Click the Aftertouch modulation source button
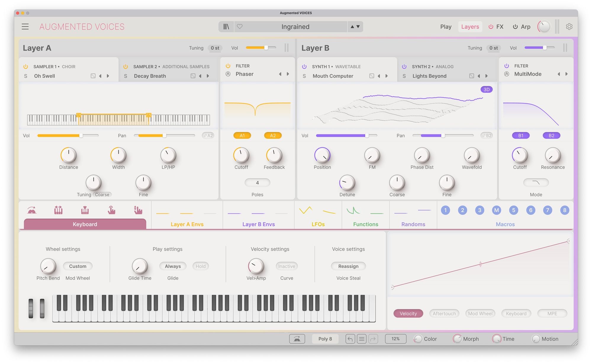592x364 pixels. pyautogui.click(x=444, y=313)
